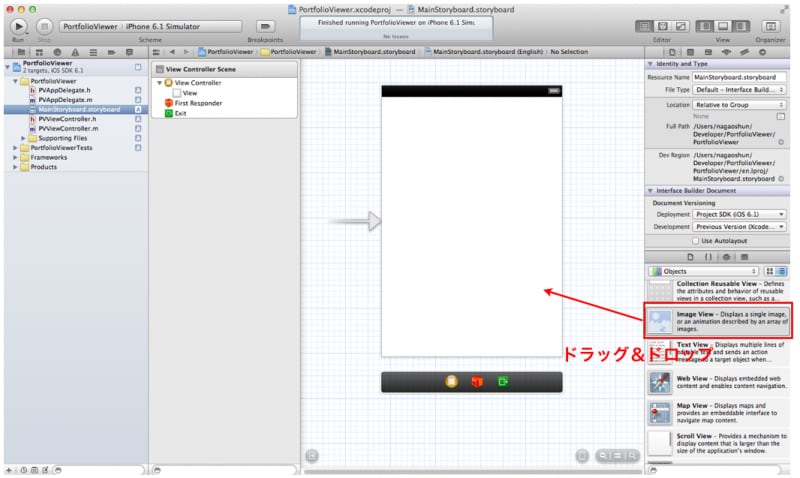800x478 pixels.
Task: Open the File Type dropdown
Action: 739,90
